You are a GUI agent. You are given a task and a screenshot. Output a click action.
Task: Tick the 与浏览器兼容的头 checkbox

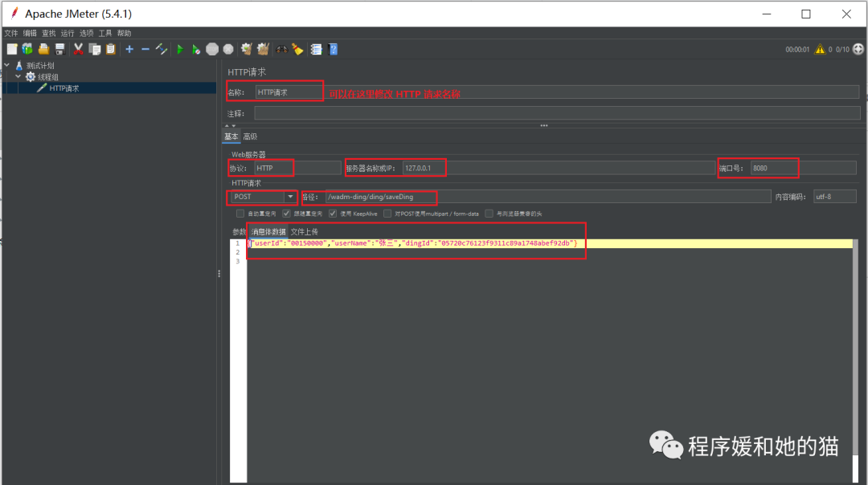pyautogui.click(x=489, y=214)
